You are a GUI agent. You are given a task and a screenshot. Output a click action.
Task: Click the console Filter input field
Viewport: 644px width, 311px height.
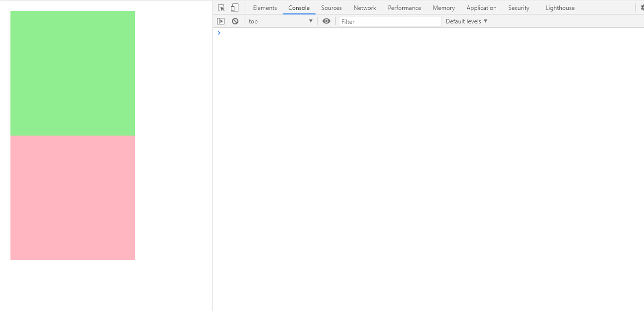click(390, 21)
